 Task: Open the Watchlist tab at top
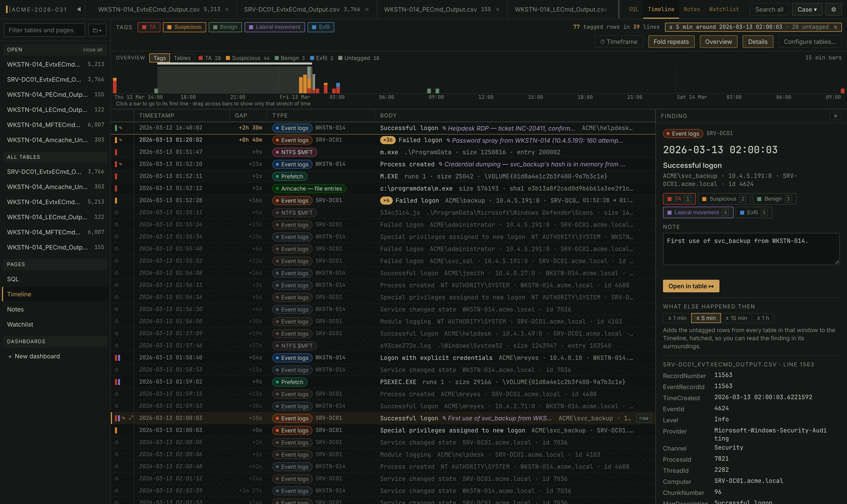[x=724, y=9]
